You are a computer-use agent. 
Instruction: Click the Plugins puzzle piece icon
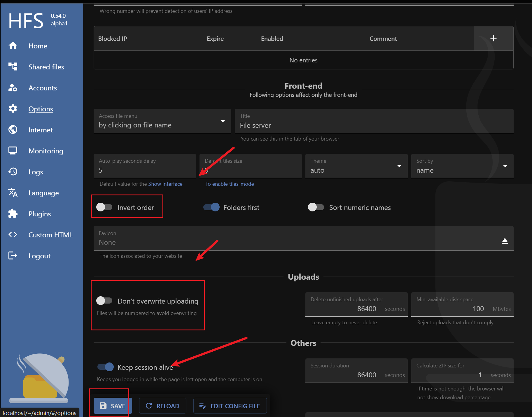(x=13, y=214)
